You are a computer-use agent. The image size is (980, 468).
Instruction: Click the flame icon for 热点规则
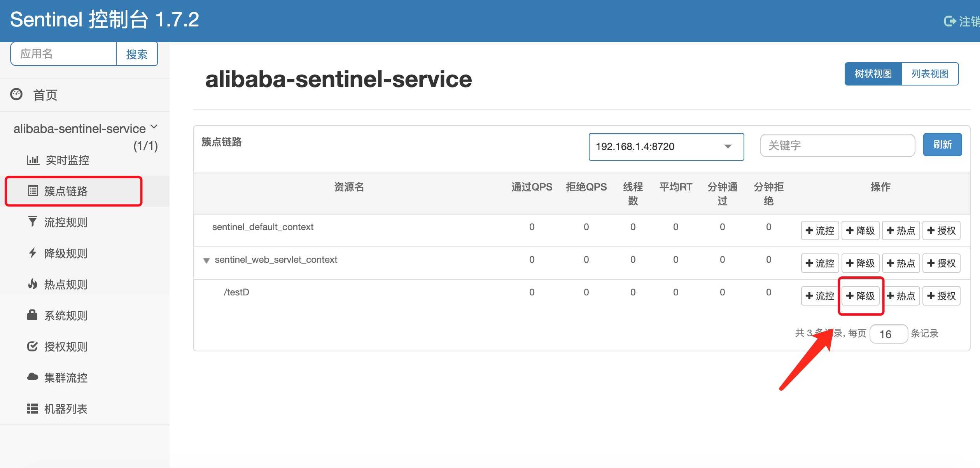[x=33, y=284]
